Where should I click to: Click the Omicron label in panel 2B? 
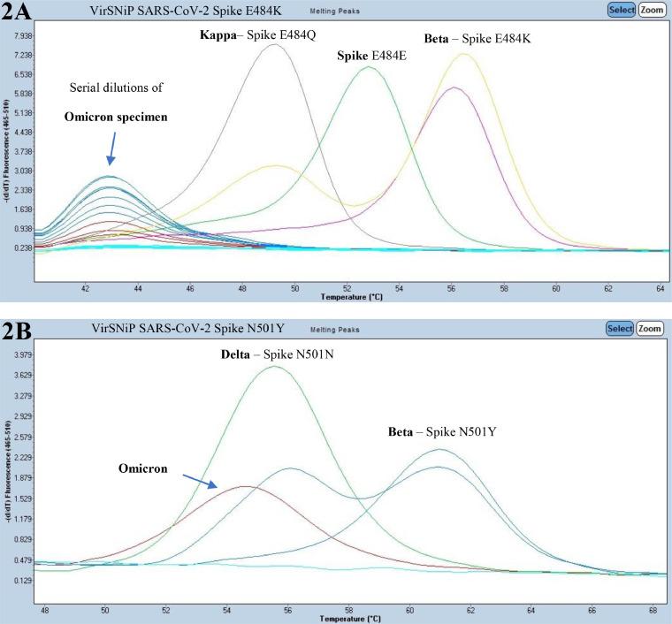(x=143, y=468)
